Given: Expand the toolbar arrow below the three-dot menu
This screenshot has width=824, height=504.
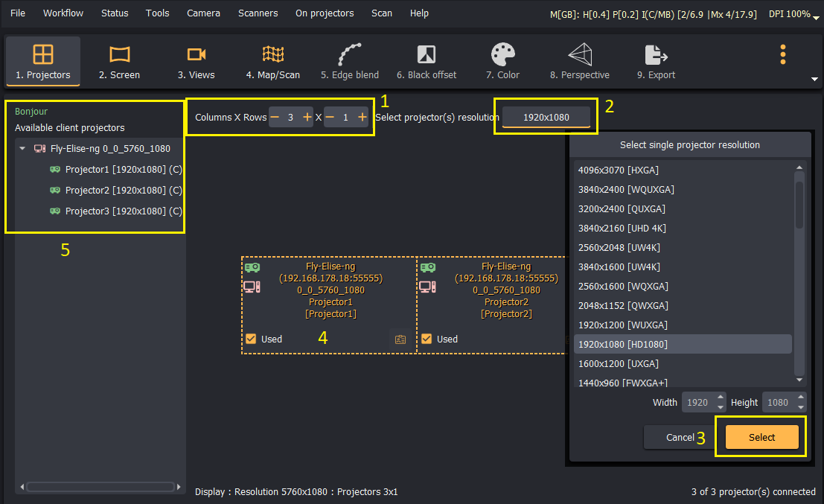Looking at the screenshot, I should (814, 80).
